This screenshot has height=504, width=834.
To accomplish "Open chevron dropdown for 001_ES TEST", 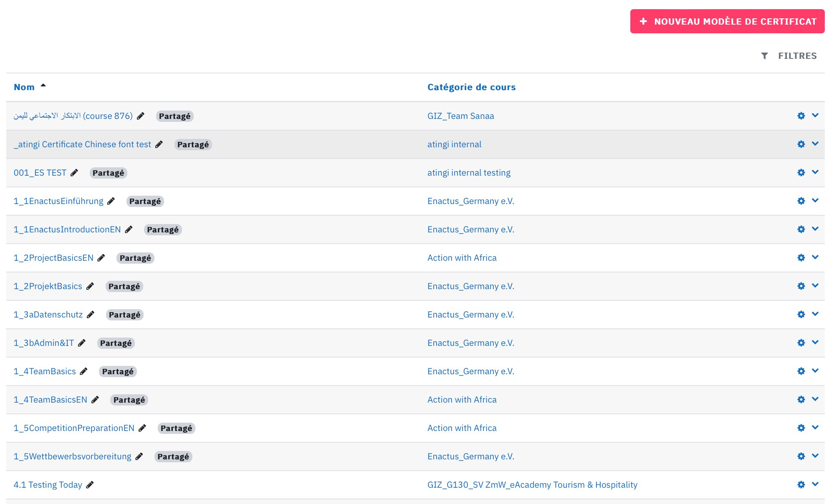I will 815,172.
